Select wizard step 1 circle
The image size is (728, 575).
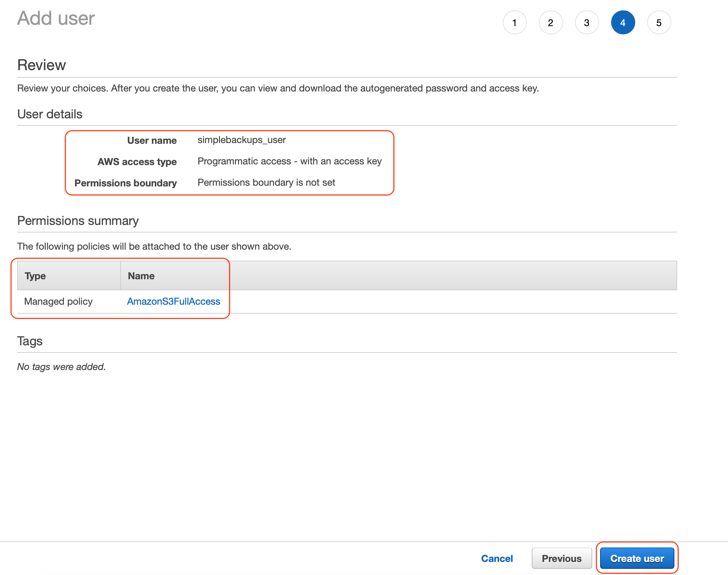[x=515, y=22]
